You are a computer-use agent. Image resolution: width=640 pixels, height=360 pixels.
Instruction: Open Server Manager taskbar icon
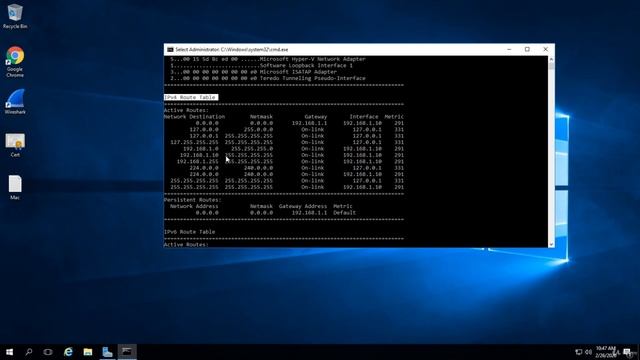pos(107,352)
